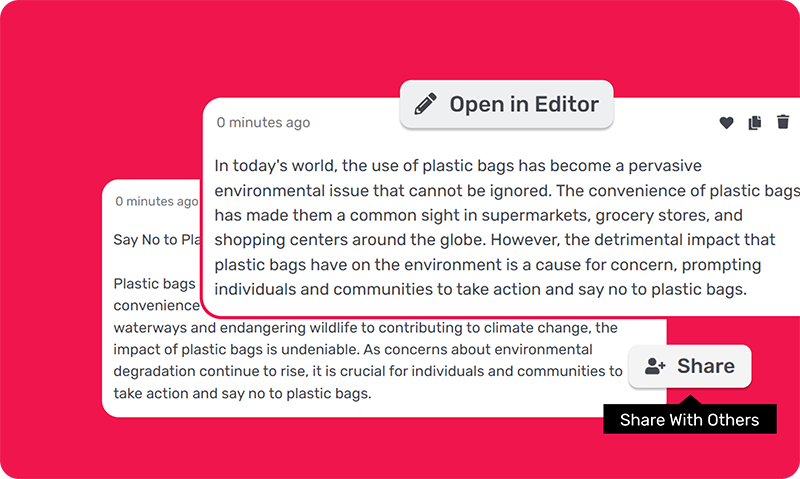Click the line "individuals and communities to take action"

coord(480,290)
